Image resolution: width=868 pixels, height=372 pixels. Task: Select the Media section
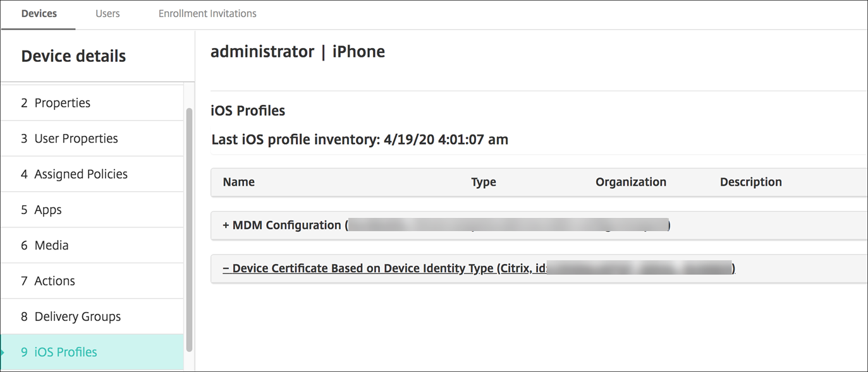pyautogui.click(x=51, y=245)
